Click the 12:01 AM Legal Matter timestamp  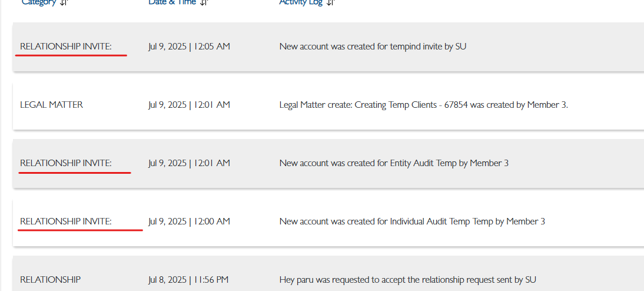(189, 105)
